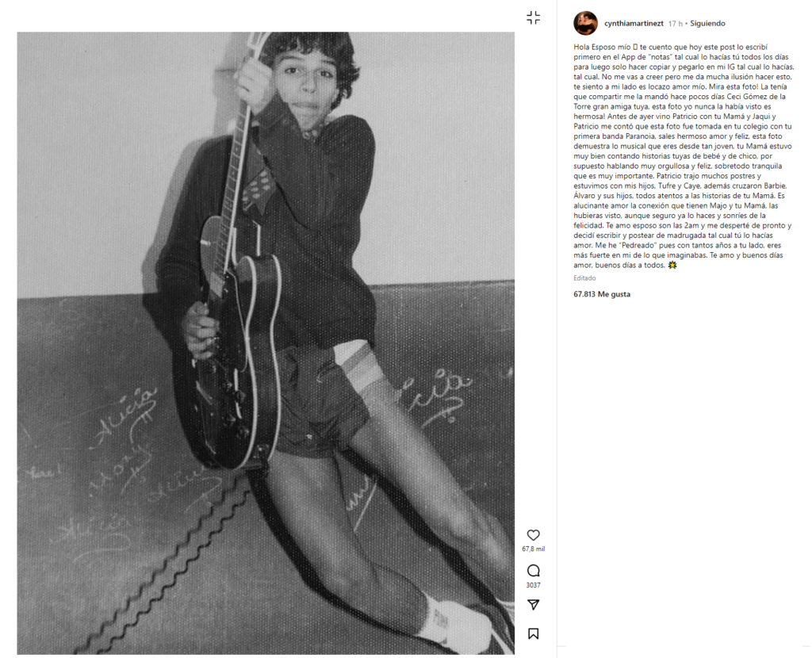The width and height of the screenshot is (812, 658).
Task: Open the cynthiamartinezt username link
Action: (634, 23)
